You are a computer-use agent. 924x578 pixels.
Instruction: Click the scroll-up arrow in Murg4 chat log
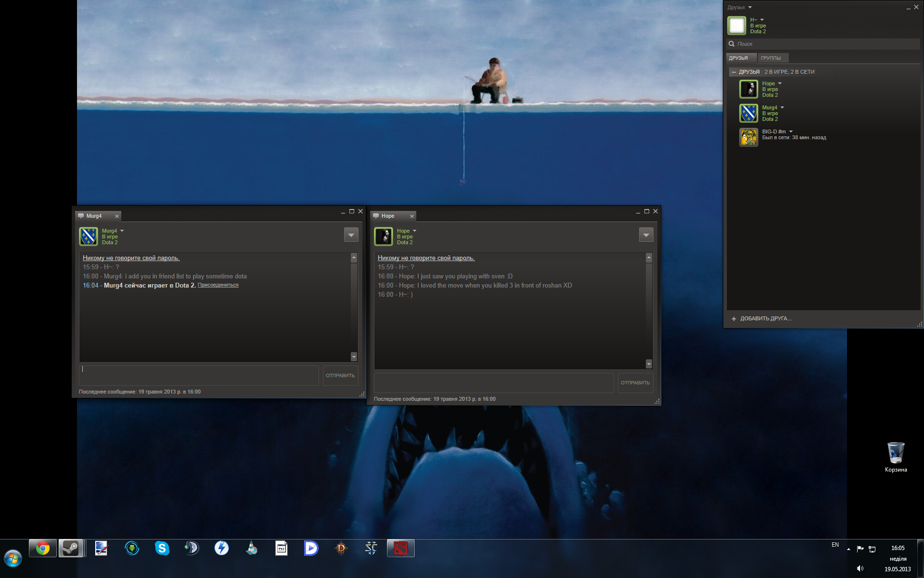point(354,258)
